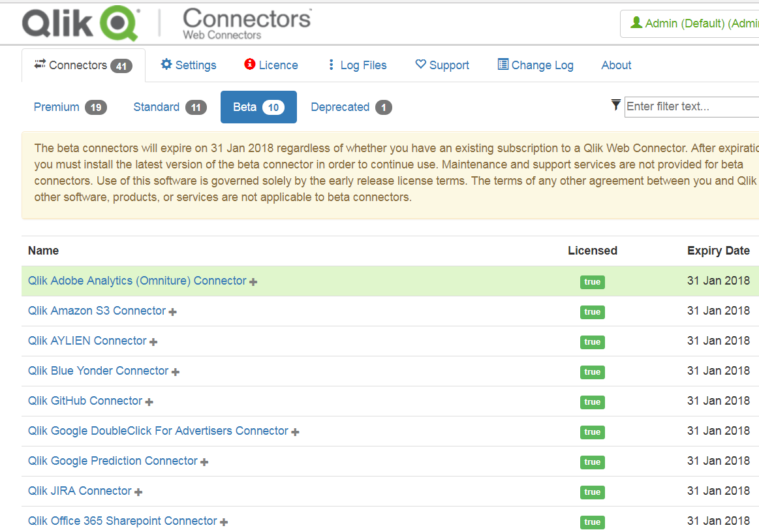Click the Support heart icon
The width and height of the screenshot is (759, 532).
tap(421, 64)
